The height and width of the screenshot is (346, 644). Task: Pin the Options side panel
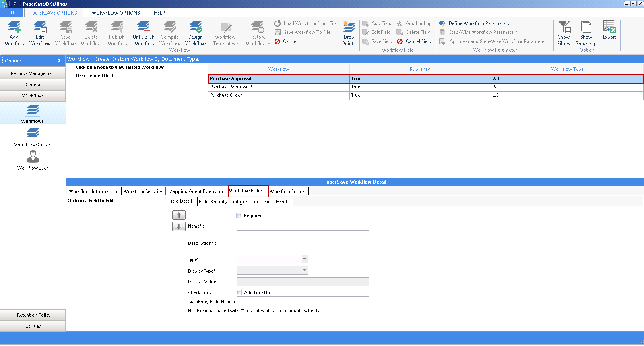(59, 61)
